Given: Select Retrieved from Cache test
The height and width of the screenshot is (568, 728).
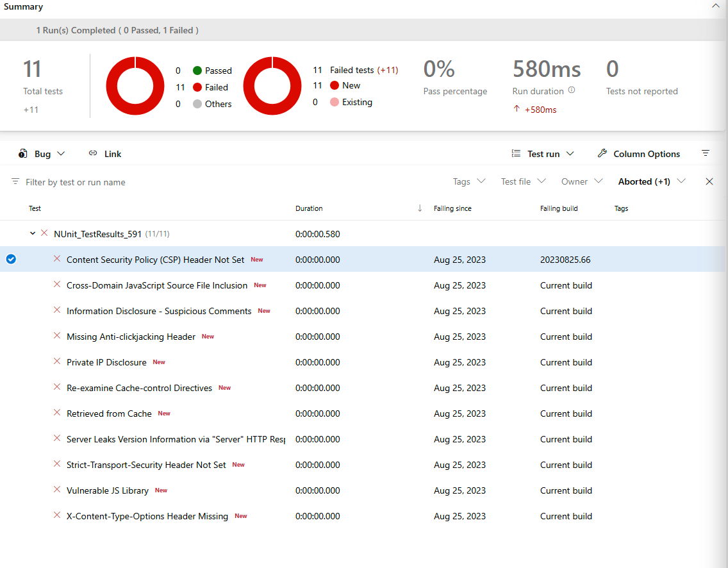Looking at the screenshot, I should click(109, 413).
